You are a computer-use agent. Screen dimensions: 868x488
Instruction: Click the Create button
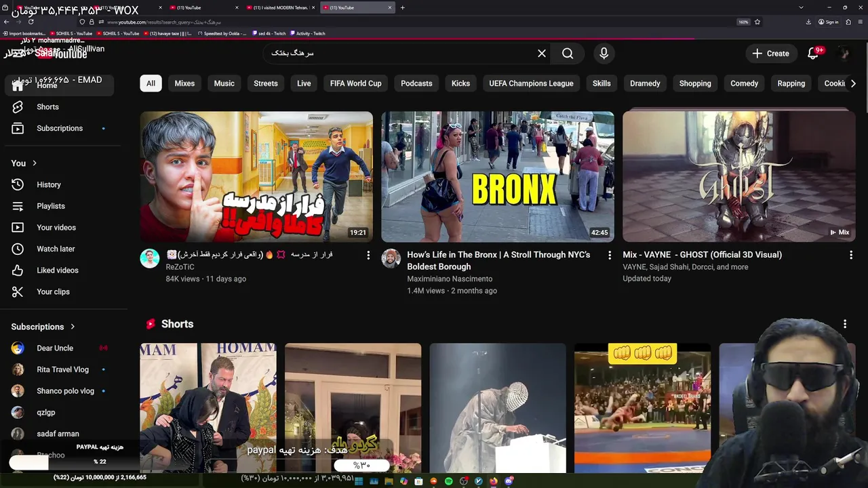coord(771,54)
